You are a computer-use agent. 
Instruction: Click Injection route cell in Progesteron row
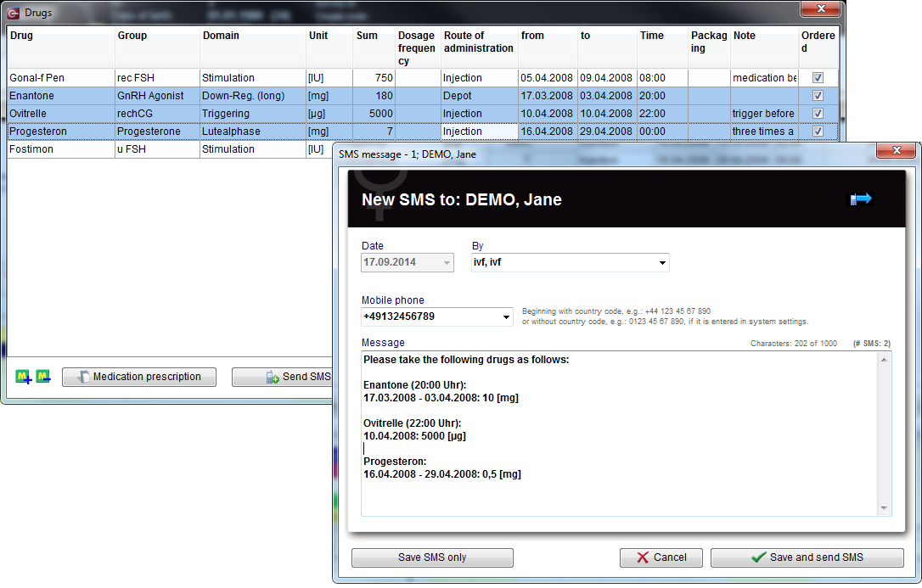[479, 131]
